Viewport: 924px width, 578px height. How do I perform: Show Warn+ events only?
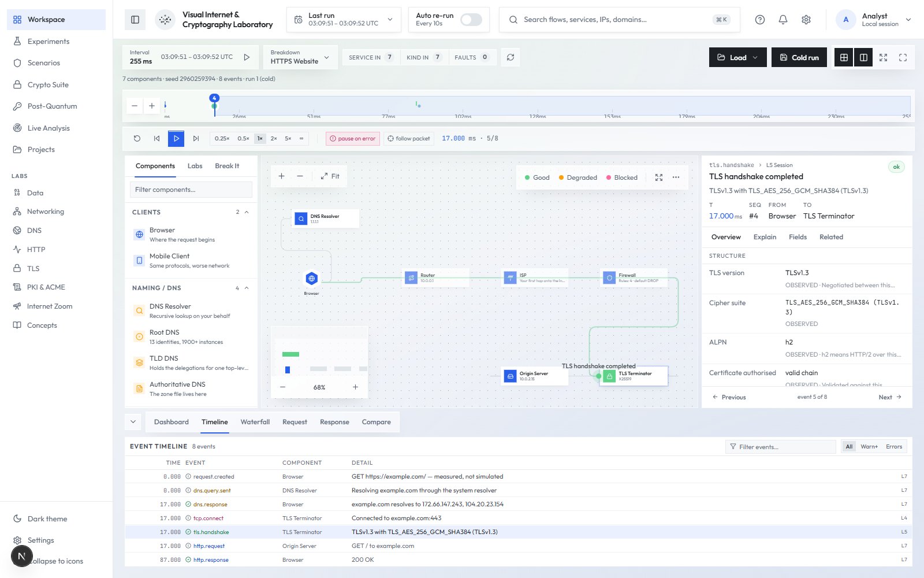click(x=869, y=447)
